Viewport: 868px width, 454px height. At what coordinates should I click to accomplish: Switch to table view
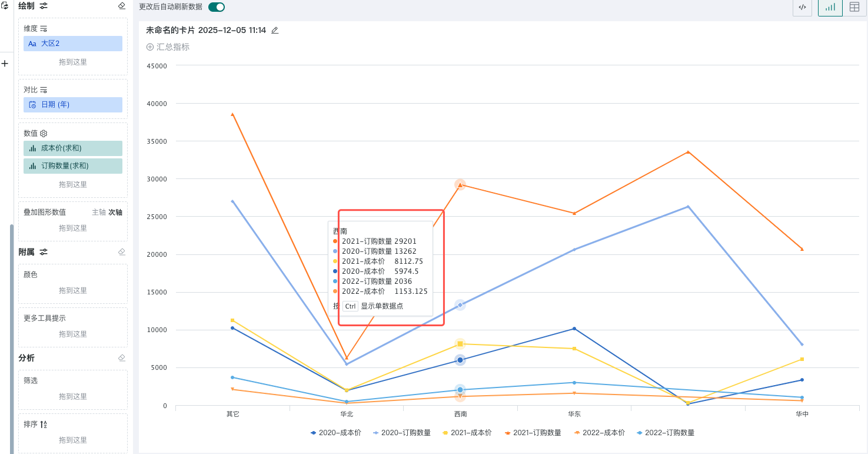coord(854,7)
